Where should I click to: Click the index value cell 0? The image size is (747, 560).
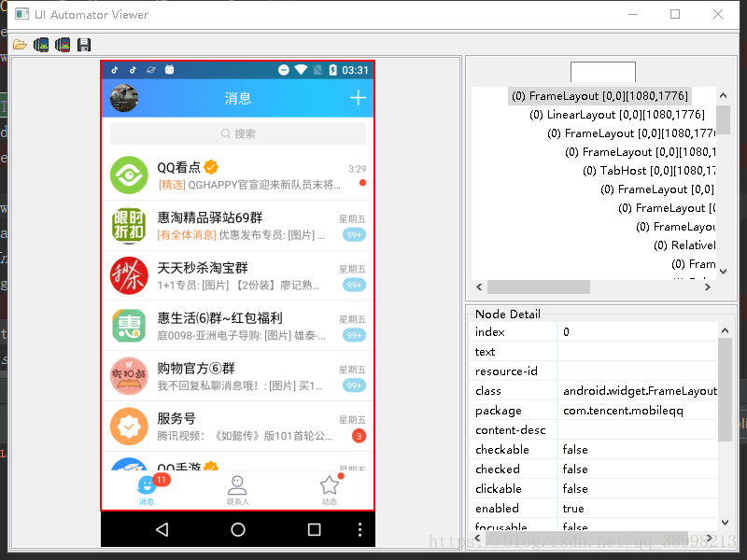pos(638,332)
